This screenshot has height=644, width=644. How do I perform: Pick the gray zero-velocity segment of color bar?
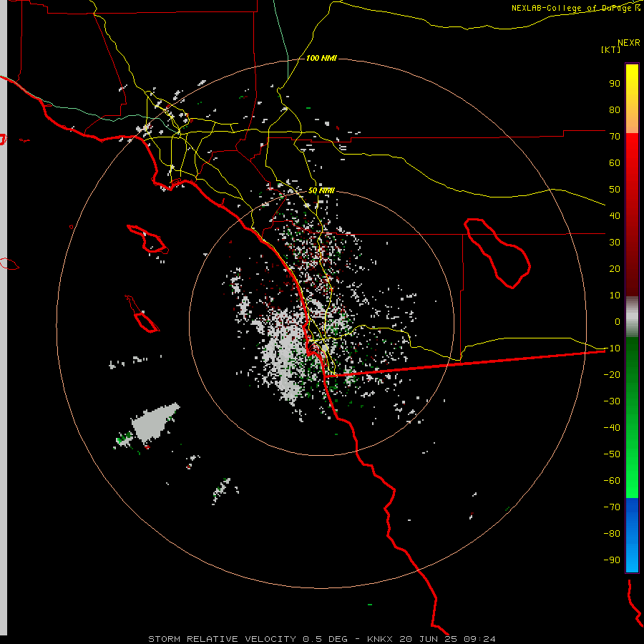(x=632, y=317)
